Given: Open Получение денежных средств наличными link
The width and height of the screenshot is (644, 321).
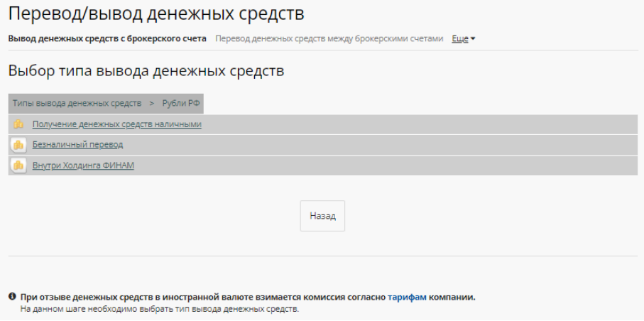Looking at the screenshot, I should pos(117,124).
